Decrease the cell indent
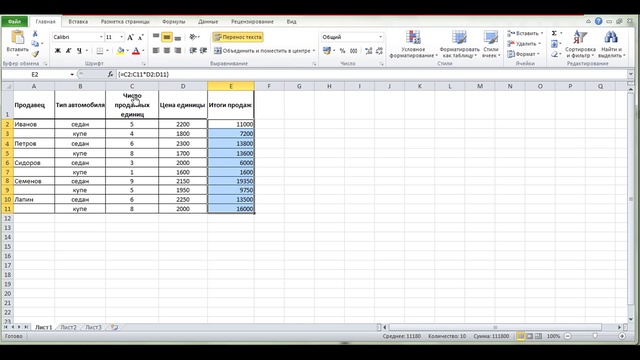This screenshot has width=640, height=360. tap(193, 51)
